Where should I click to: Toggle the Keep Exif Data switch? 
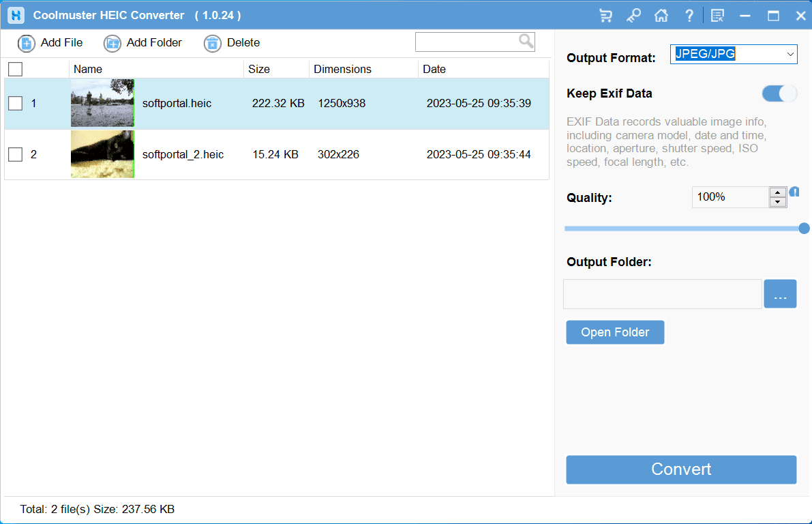pyautogui.click(x=779, y=93)
